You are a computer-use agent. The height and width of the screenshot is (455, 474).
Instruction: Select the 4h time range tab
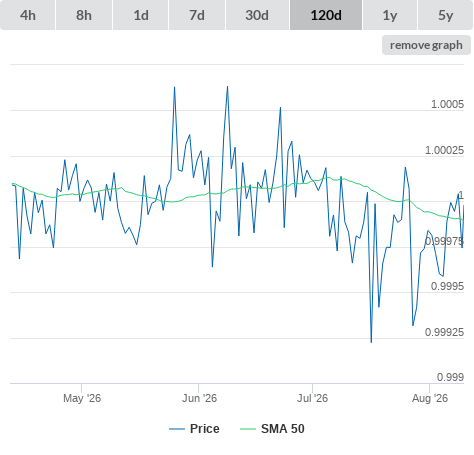click(28, 15)
